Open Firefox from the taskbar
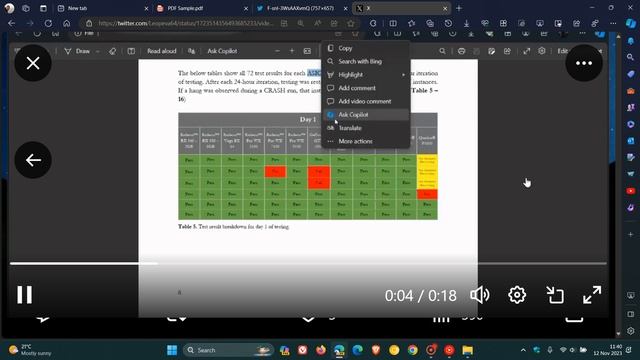This screenshot has width=640, height=360. (x=321, y=350)
